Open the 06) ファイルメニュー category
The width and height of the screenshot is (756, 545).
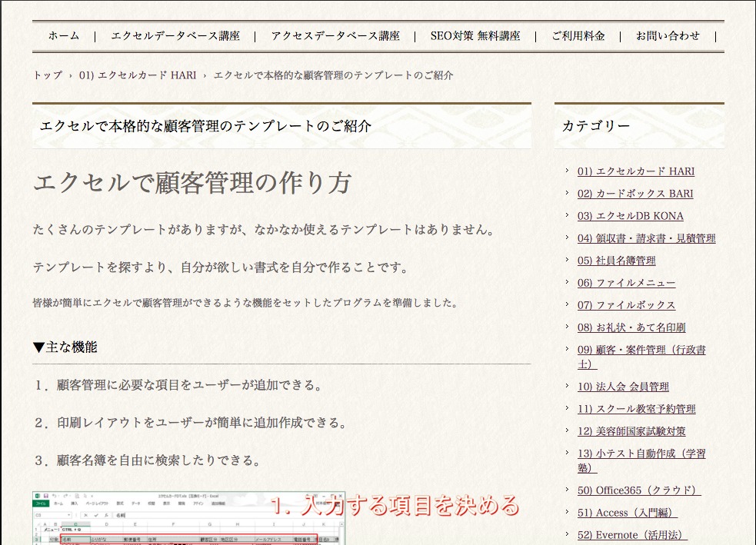point(626,283)
